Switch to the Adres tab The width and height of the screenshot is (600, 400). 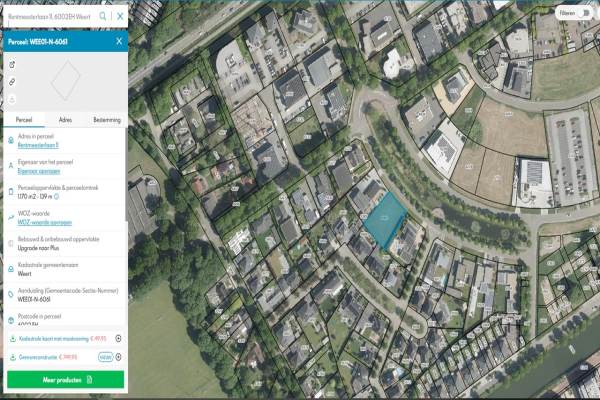65,119
